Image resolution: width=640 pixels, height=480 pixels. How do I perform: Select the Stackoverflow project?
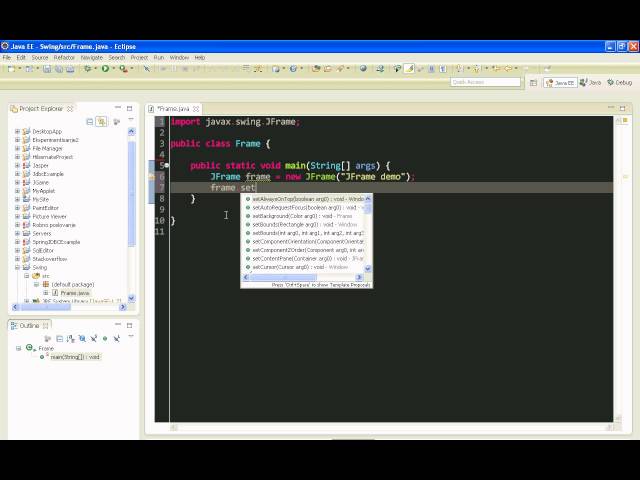coord(50,259)
